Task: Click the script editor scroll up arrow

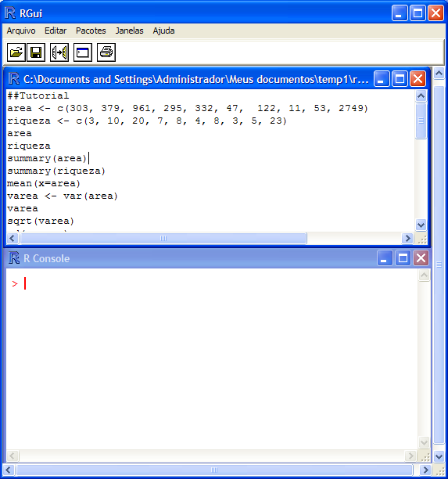Action: (x=421, y=96)
